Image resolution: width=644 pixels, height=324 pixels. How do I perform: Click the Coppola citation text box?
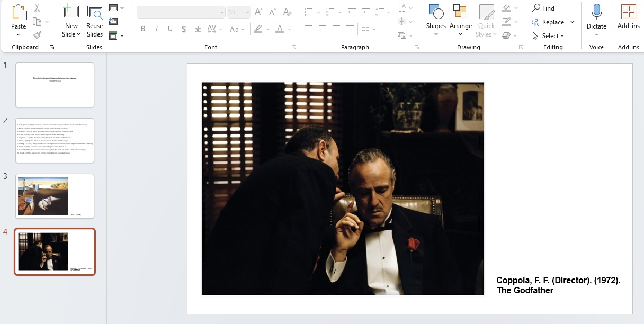[558, 285]
